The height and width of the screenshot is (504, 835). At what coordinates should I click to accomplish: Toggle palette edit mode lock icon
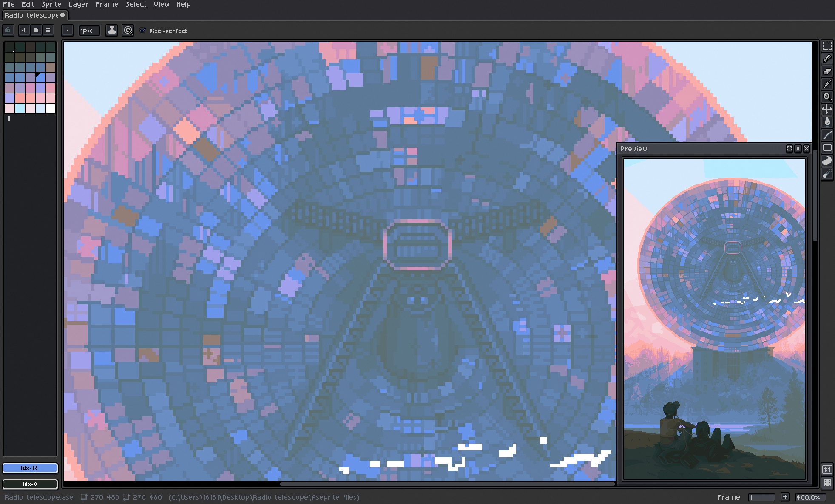point(8,30)
